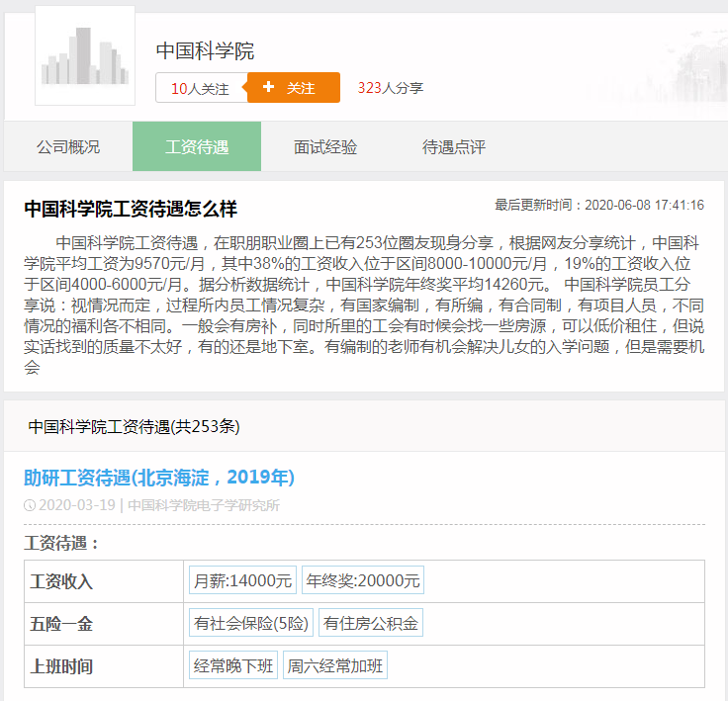Click the 中国科学院工资待遇(共253条) section header
The height and width of the screenshot is (701, 728).
(134, 427)
